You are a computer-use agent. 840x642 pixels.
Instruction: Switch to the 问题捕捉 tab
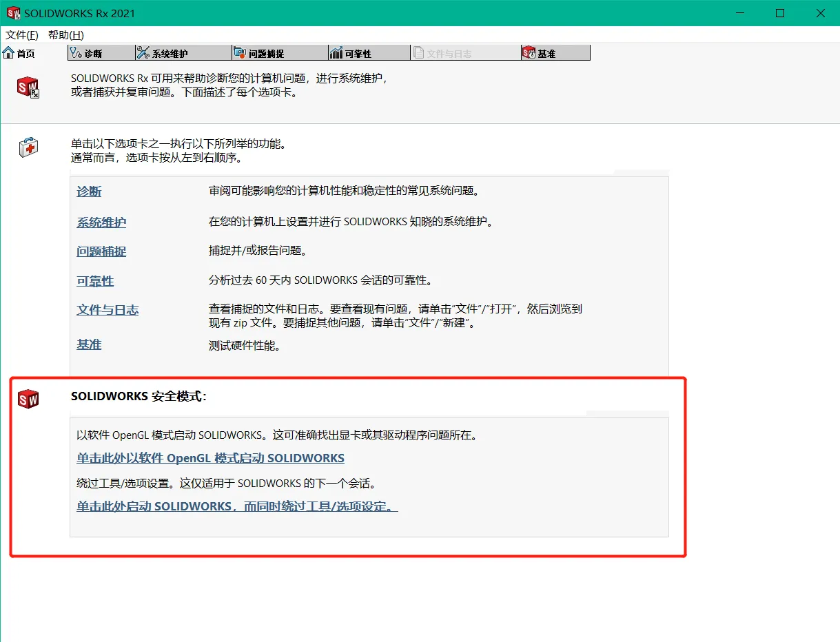point(280,53)
